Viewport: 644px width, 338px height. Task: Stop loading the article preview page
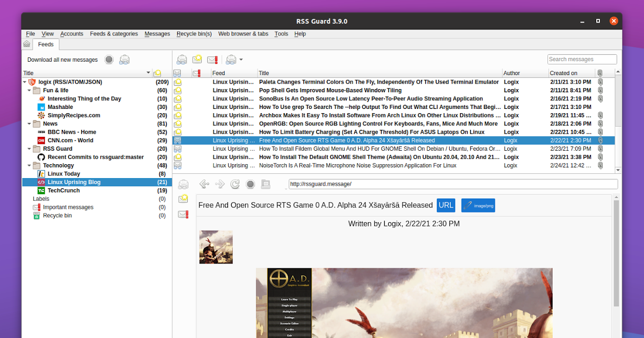pyautogui.click(x=250, y=184)
